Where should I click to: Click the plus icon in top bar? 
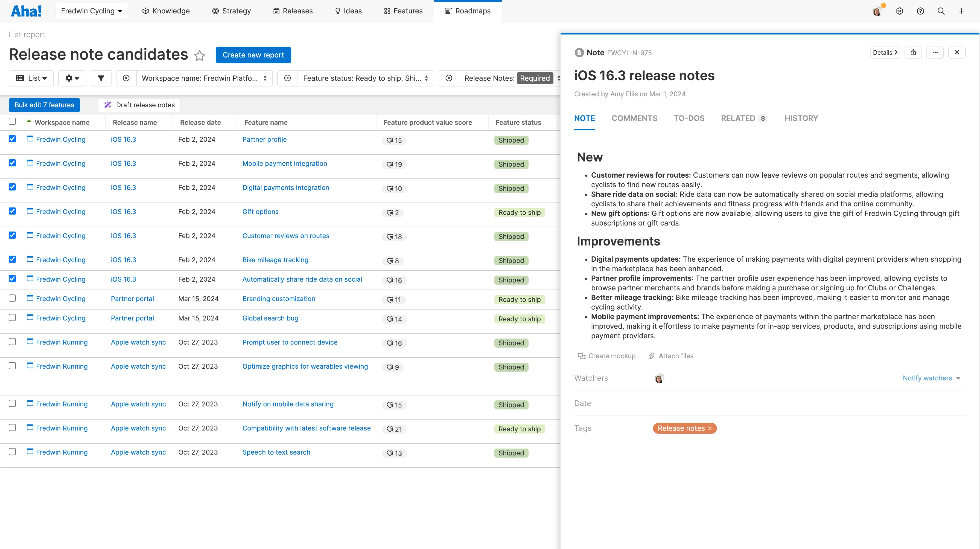pyautogui.click(x=961, y=11)
